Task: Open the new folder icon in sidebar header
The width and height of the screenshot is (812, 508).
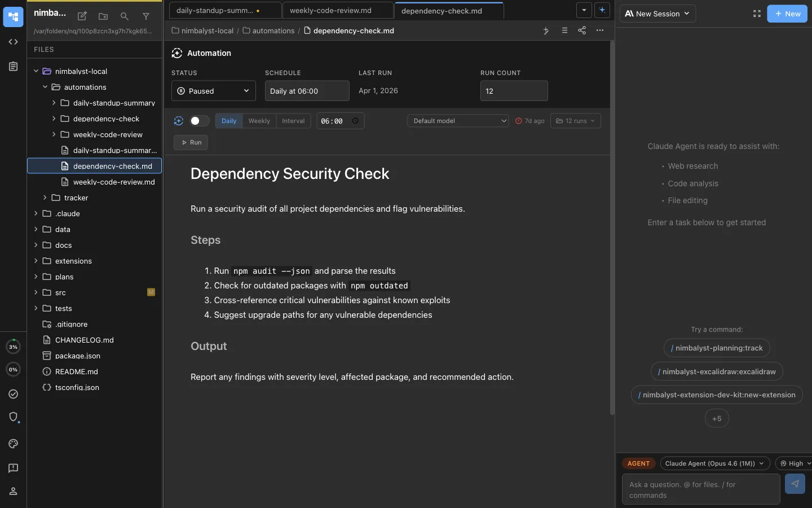Action: 103,16
